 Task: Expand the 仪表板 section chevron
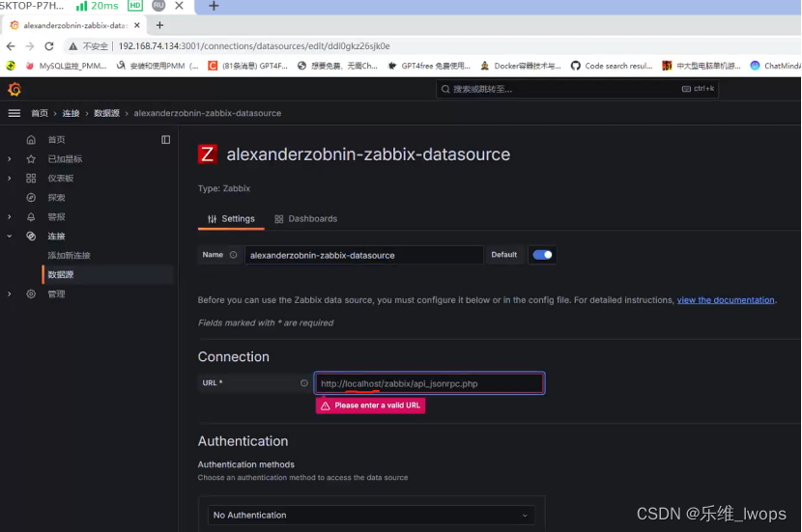click(10, 178)
